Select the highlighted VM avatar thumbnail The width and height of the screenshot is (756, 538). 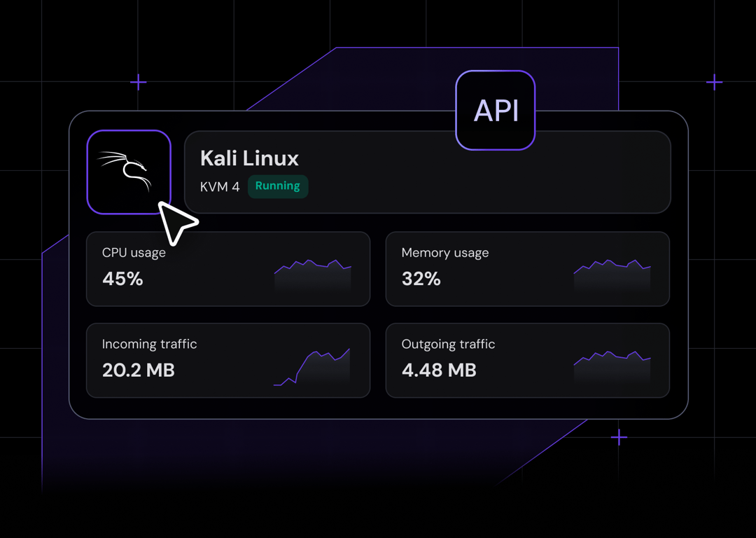[x=129, y=171]
